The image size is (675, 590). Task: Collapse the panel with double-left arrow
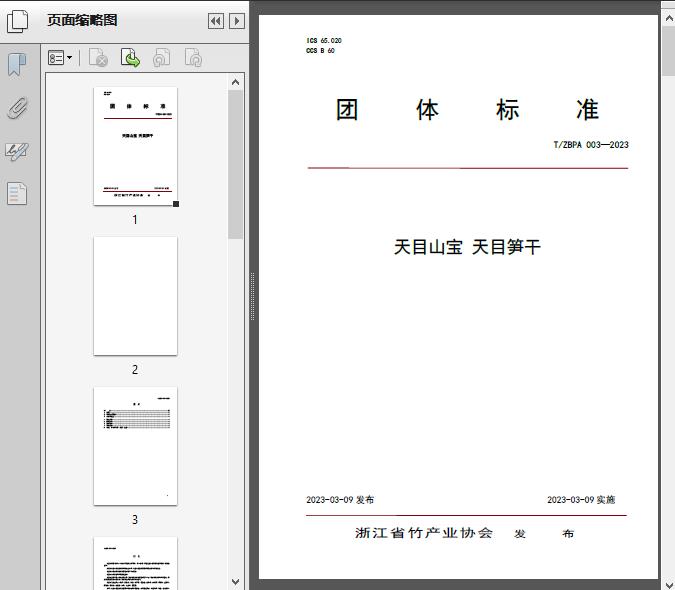[x=215, y=21]
